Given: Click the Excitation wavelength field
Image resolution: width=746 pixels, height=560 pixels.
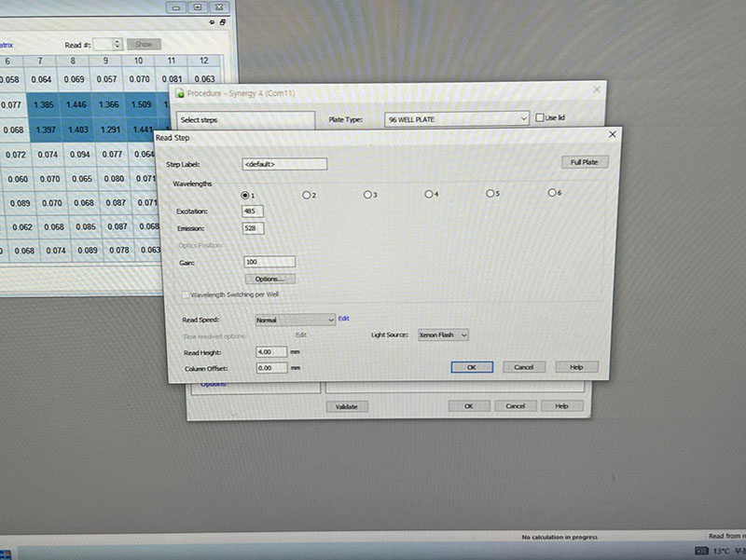Looking at the screenshot, I should [x=252, y=212].
